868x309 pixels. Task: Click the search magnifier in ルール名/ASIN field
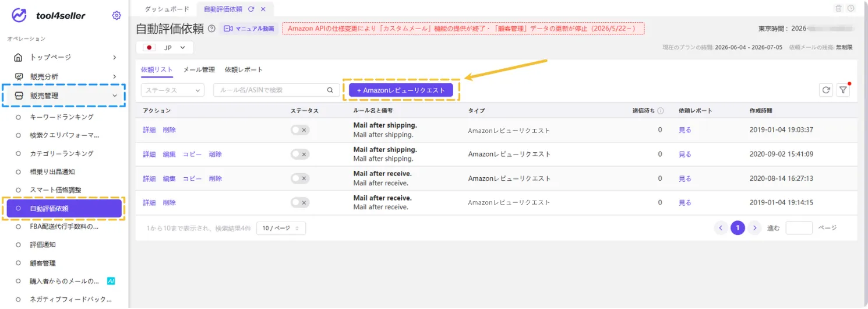pyautogui.click(x=330, y=90)
